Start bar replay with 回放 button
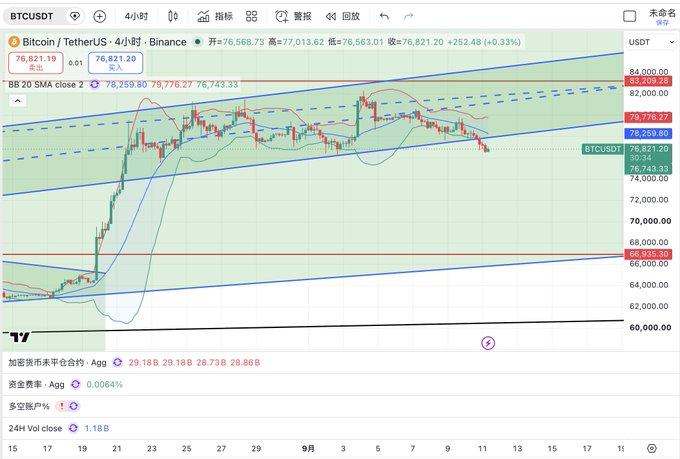Viewport: 680px width, 459px height. [x=343, y=16]
